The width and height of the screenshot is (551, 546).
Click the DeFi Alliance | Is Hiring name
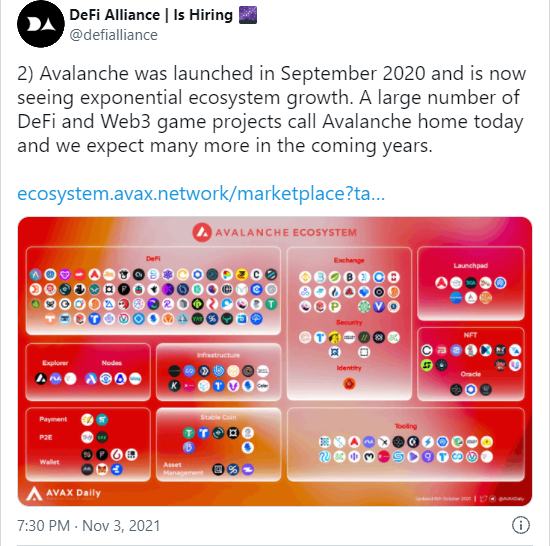tap(151, 15)
